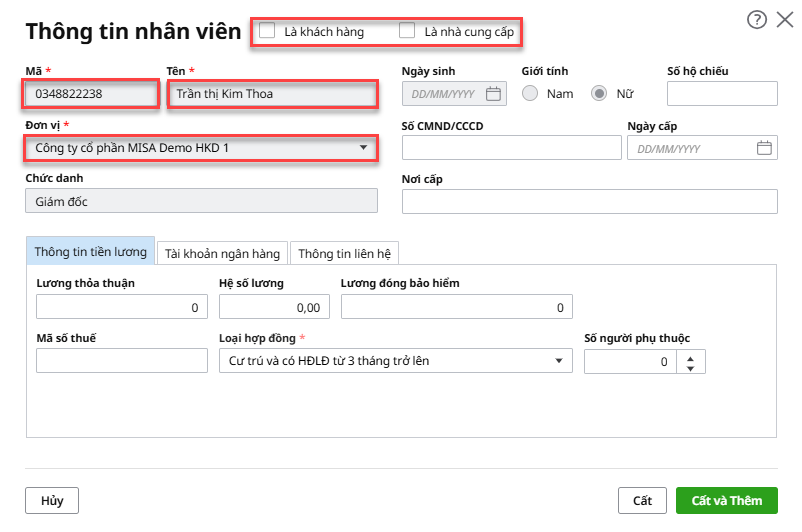Viewport: 802px width, 532px height.
Task: Open calendar picker for Ngày sinh
Action: click(x=493, y=94)
